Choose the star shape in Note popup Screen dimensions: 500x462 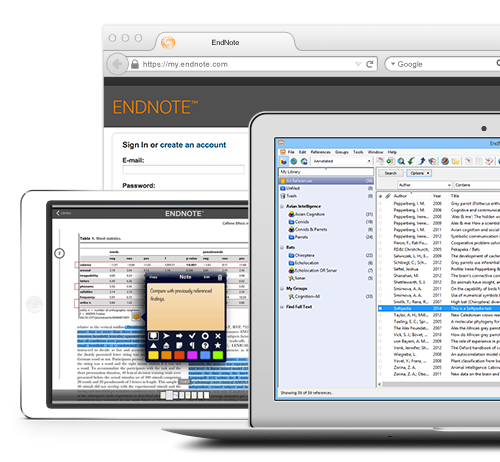pos(218,345)
